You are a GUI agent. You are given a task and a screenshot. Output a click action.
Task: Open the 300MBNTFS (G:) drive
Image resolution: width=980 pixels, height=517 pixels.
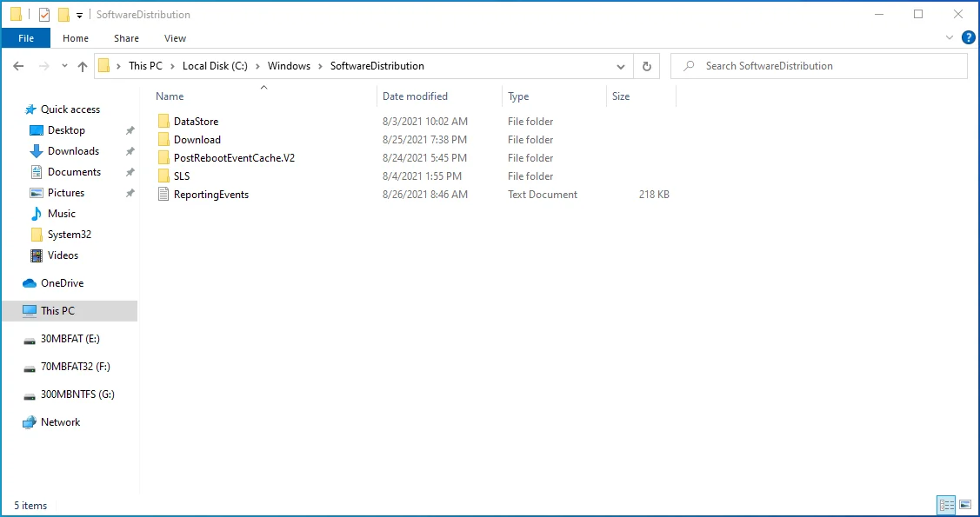(x=77, y=394)
